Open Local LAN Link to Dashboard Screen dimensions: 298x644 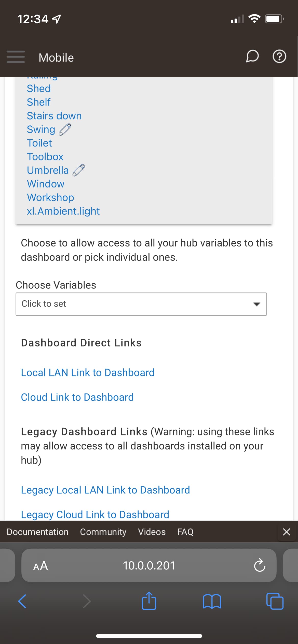tap(88, 373)
